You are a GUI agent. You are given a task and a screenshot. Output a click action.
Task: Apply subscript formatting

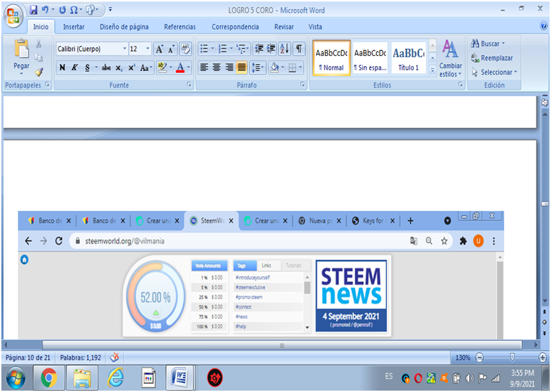pos(119,68)
